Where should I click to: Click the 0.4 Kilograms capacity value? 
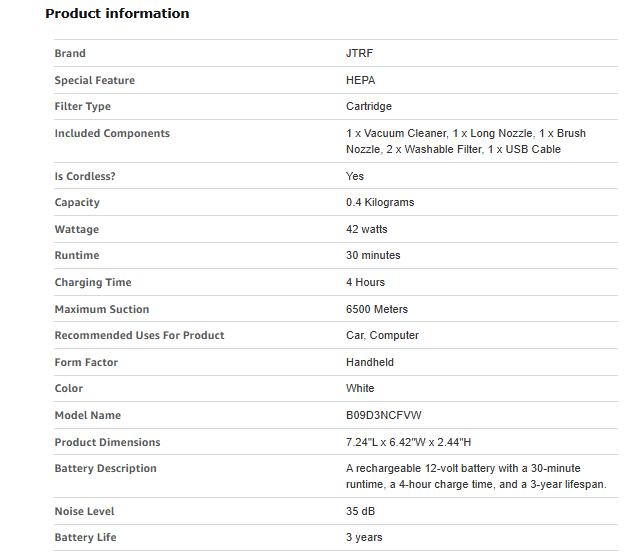(380, 202)
